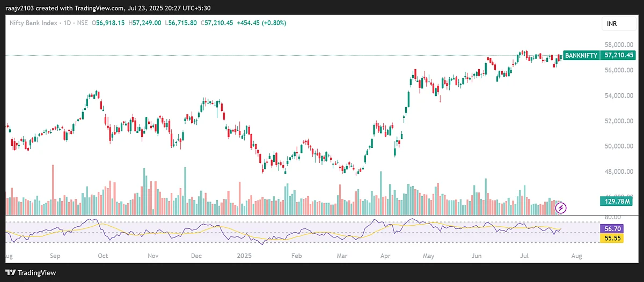644x282 pixels.
Task: Click the BANKNIFTY symbol label
Action: click(581, 55)
